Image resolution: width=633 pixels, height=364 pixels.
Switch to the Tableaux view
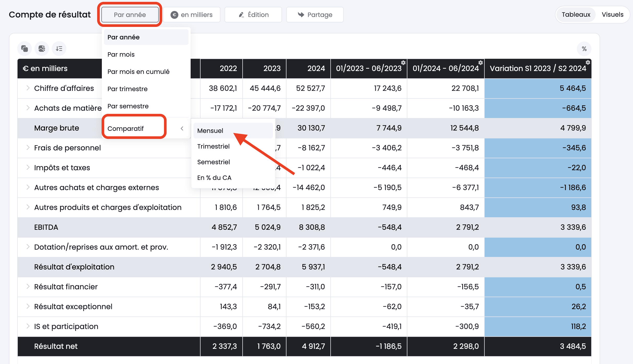[x=576, y=15]
